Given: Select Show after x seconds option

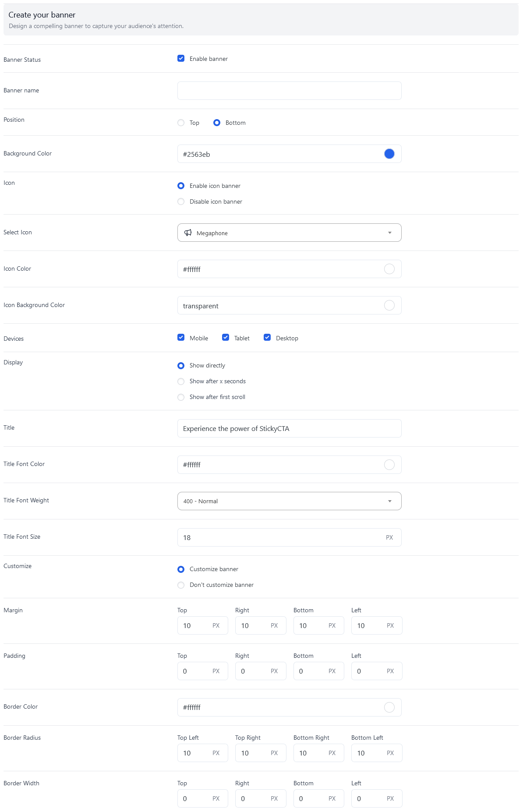Looking at the screenshot, I should (x=181, y=381).
